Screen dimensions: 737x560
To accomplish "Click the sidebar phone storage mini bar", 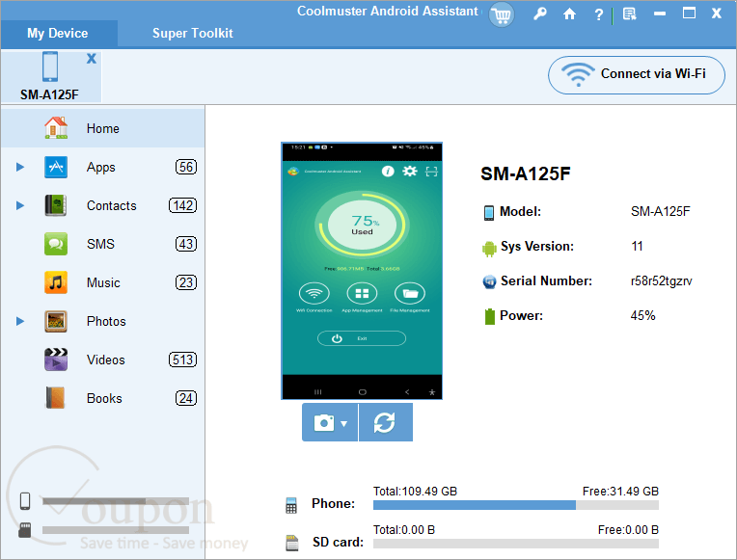I will click(116, 501).
